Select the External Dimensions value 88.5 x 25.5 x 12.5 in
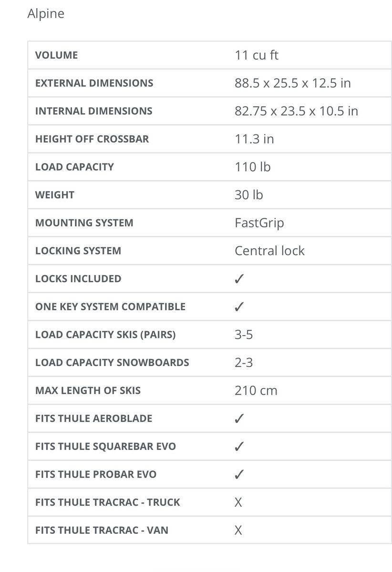Image resolution: width=392 pixels, height=572 pixels. [292, 83]
